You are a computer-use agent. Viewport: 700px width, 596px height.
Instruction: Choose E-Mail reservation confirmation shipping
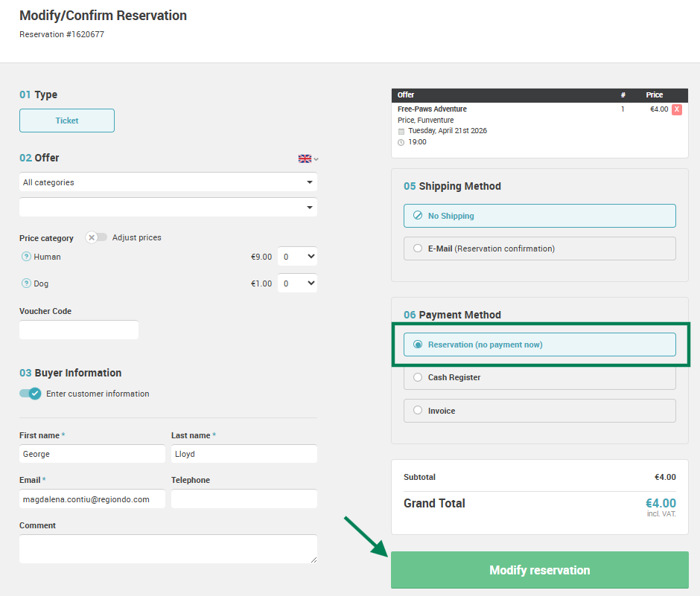[539, 249]
